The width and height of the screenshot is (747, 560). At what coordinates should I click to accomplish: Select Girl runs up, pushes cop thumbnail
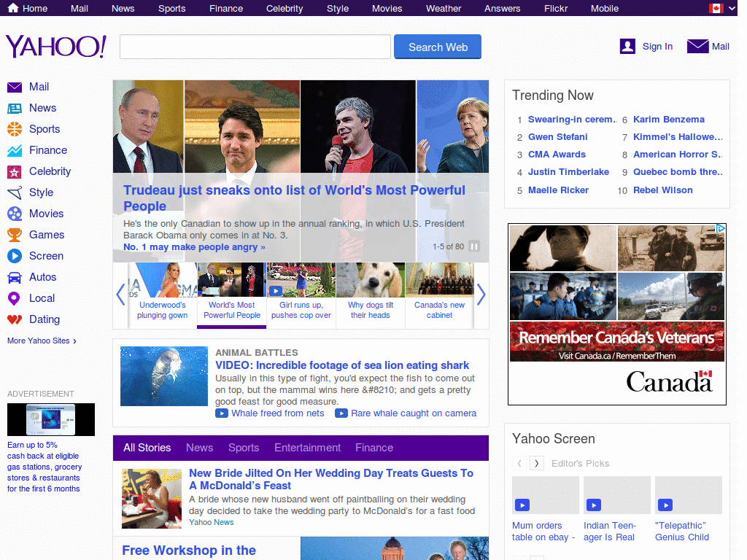(x=301, y=295)
